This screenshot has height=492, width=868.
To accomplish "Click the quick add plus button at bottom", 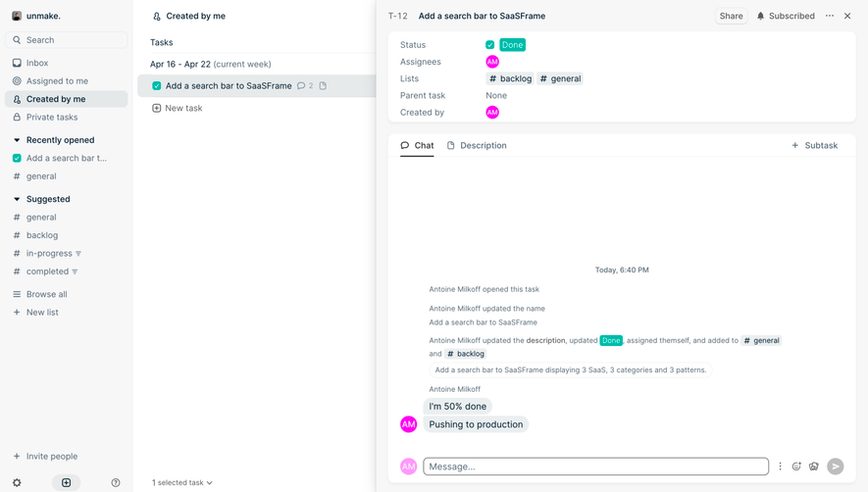I will pyautogui.click(x=67, y=482).
